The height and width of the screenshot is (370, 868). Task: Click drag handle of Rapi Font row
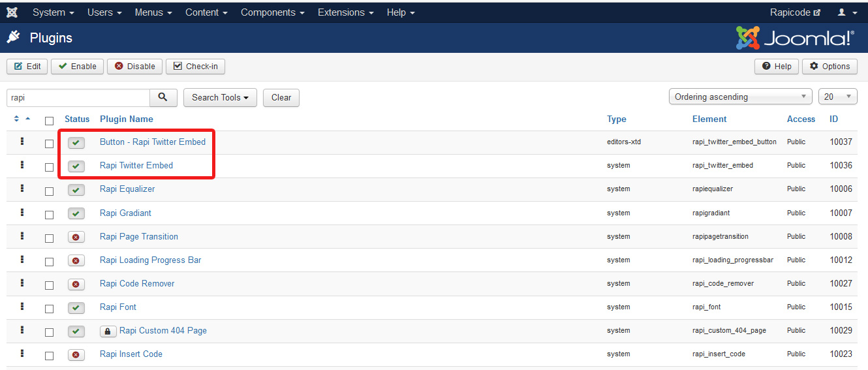tap(22, 307)
